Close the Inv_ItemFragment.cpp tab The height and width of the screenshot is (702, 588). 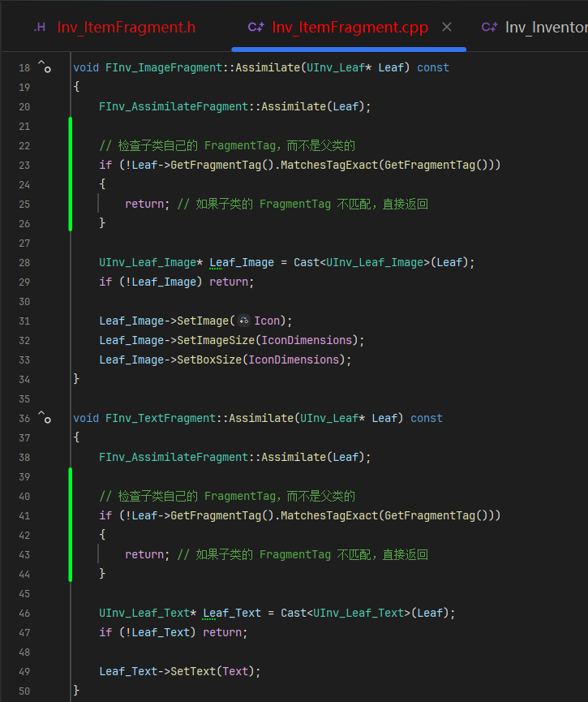(x=447, y=28)
